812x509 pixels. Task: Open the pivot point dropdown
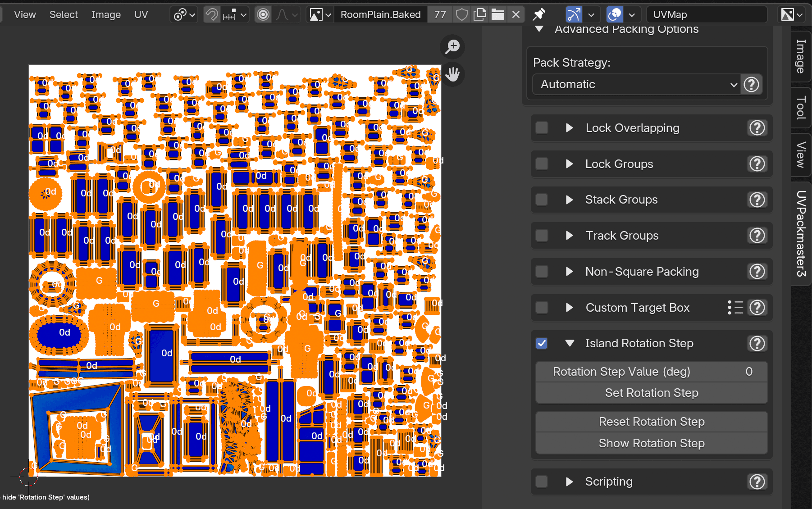[184, 15]
